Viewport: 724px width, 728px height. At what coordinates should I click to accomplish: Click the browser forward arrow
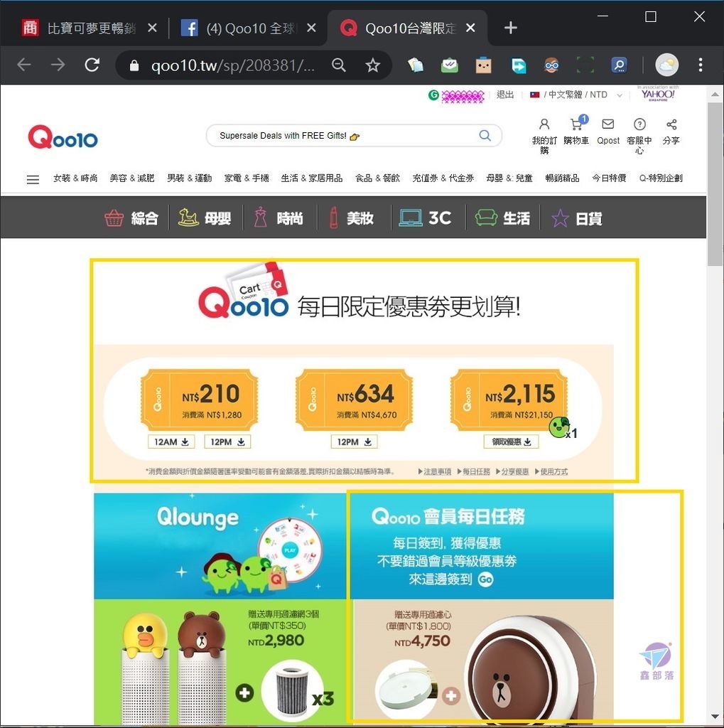[58, 65]
